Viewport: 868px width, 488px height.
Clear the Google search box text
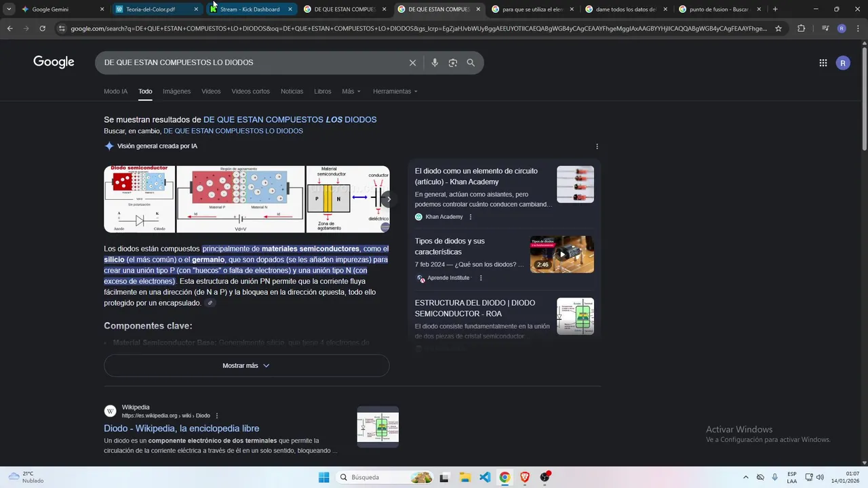point(412,62)
